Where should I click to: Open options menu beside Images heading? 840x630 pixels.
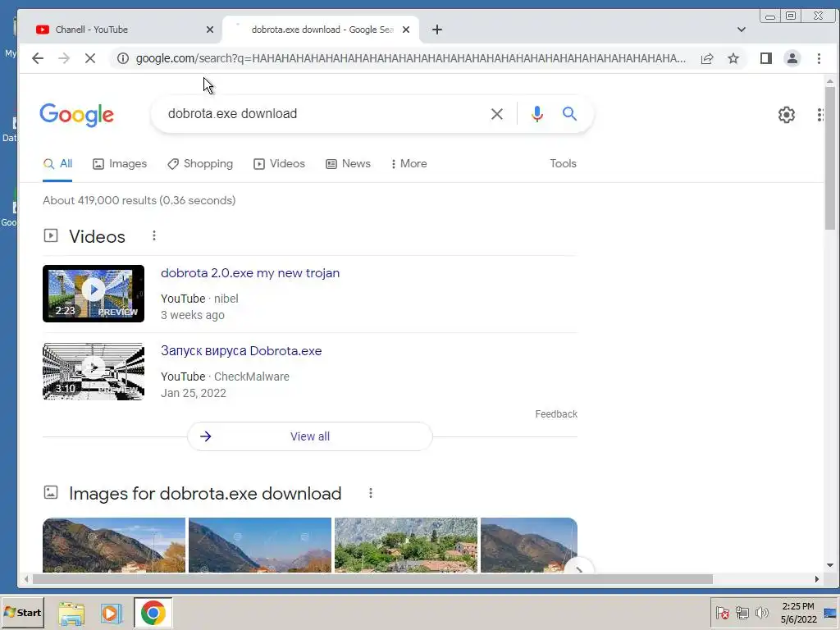pyautogui.click(x=370, y=493)
